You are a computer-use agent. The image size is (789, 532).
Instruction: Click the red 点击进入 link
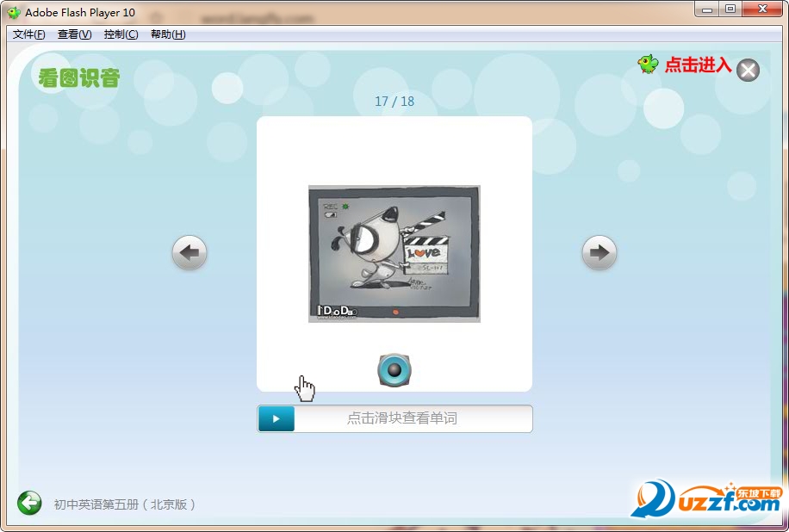pos(698,65)
